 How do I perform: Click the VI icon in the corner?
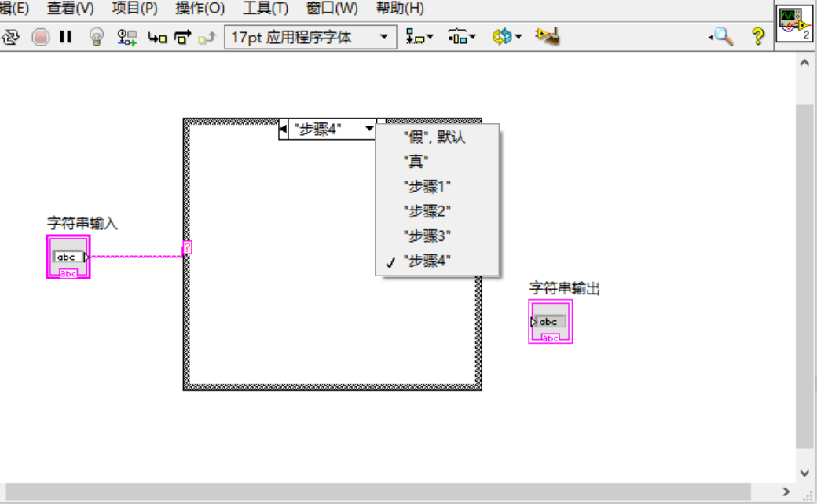point(794,24)
